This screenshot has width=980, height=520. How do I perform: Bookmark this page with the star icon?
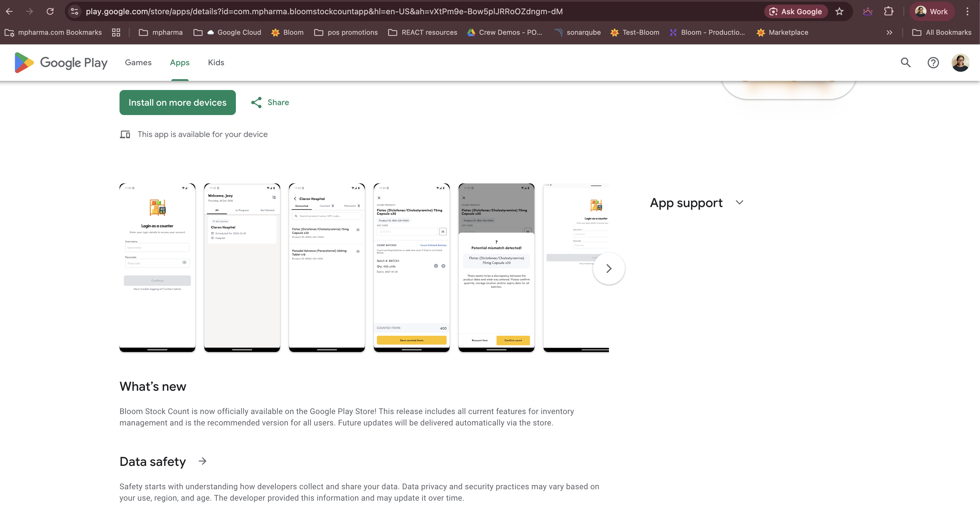[x=840, y=11]
